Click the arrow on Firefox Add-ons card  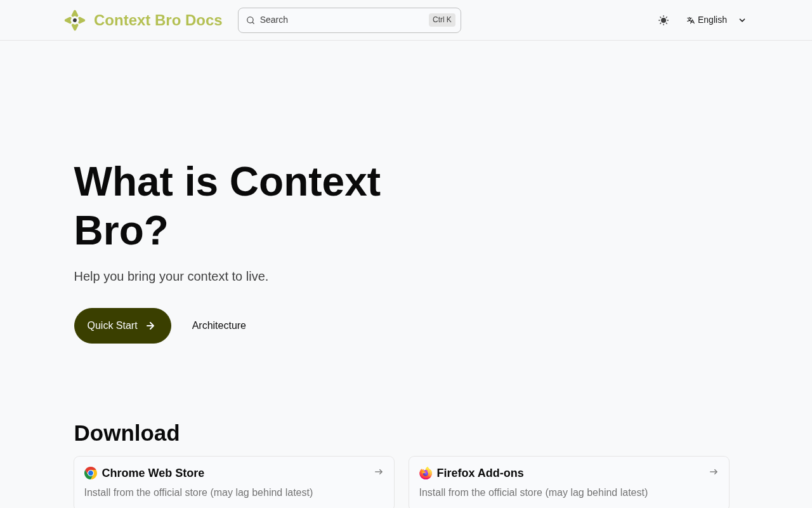[x=714, y=472]
